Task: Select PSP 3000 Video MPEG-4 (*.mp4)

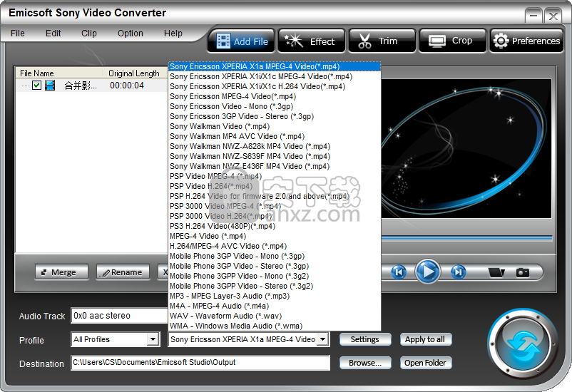Action: (275, 206)
